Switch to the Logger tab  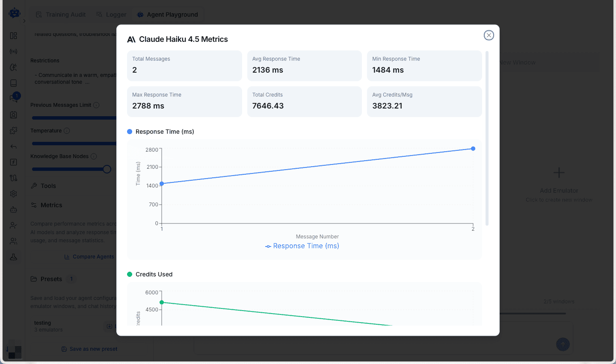coord(111,14)
